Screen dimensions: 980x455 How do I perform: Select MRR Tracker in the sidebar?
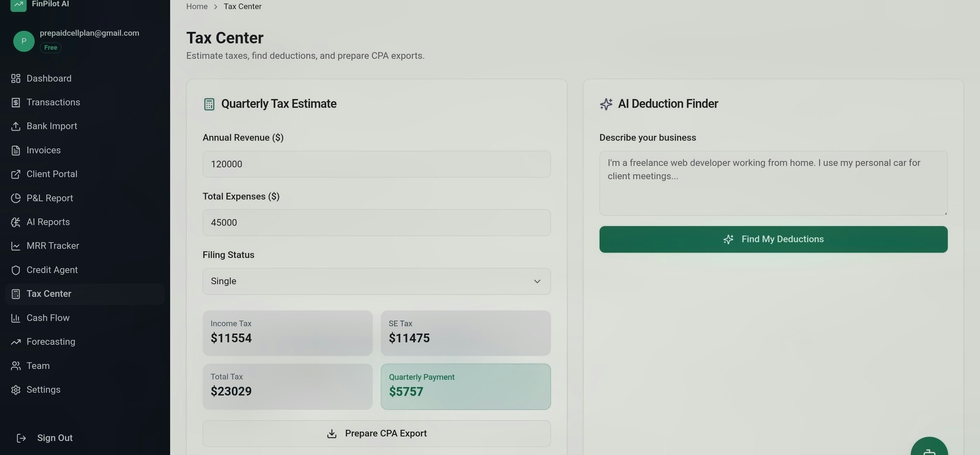85,246
